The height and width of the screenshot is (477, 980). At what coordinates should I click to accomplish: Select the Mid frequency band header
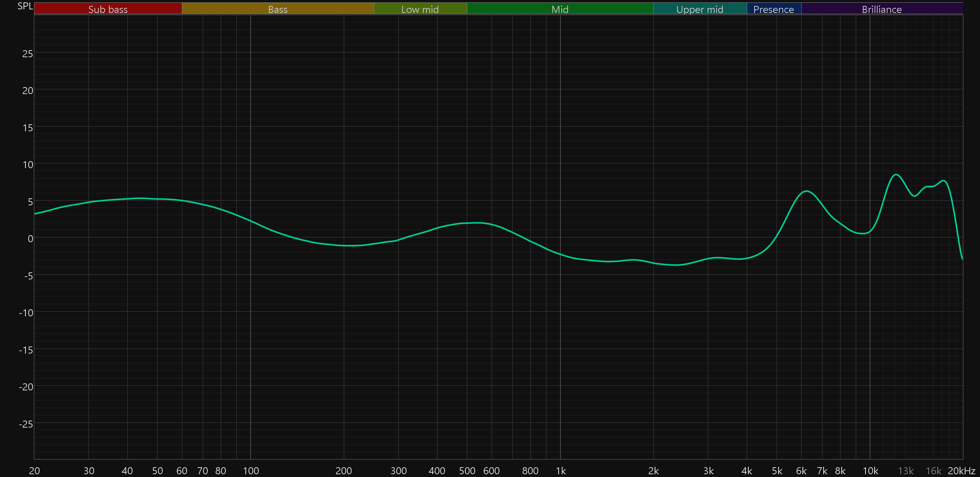(560, 9)
